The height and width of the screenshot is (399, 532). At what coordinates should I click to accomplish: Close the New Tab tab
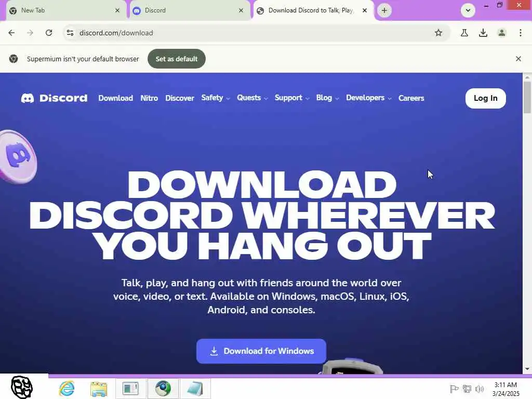pyautogui.click(x=117, y=10)
